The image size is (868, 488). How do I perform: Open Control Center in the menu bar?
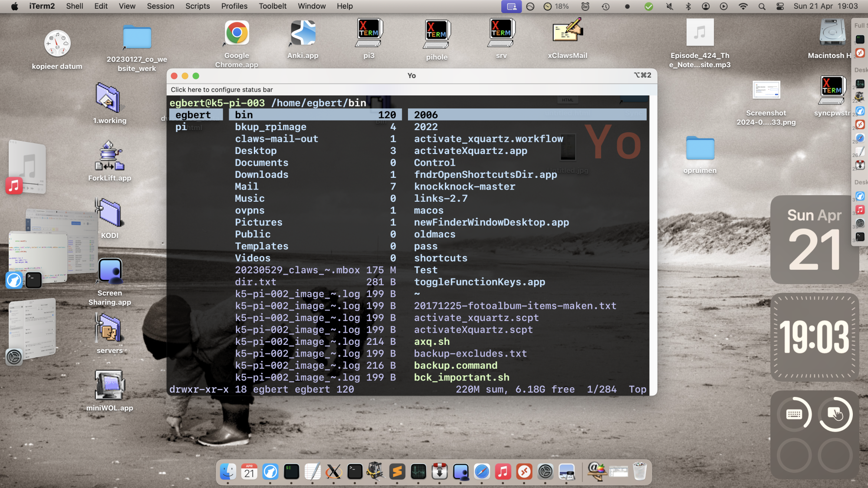(780, 6)
